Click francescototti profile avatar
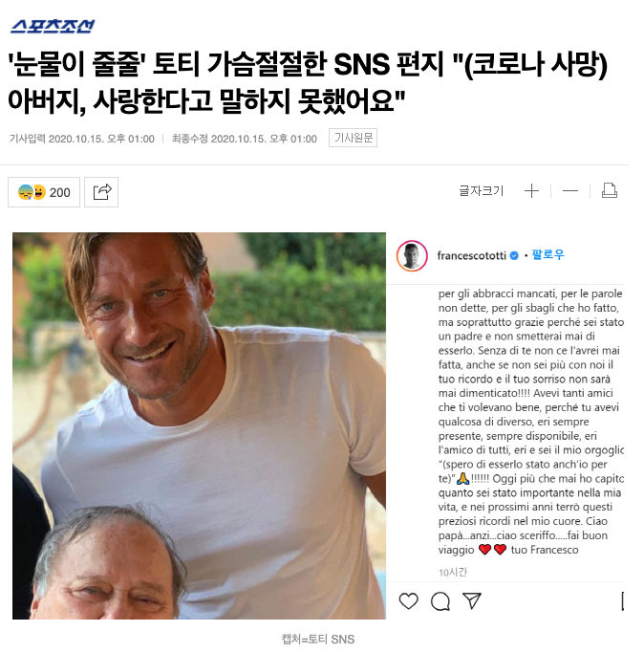644x653 pixels. coord(412,255)
